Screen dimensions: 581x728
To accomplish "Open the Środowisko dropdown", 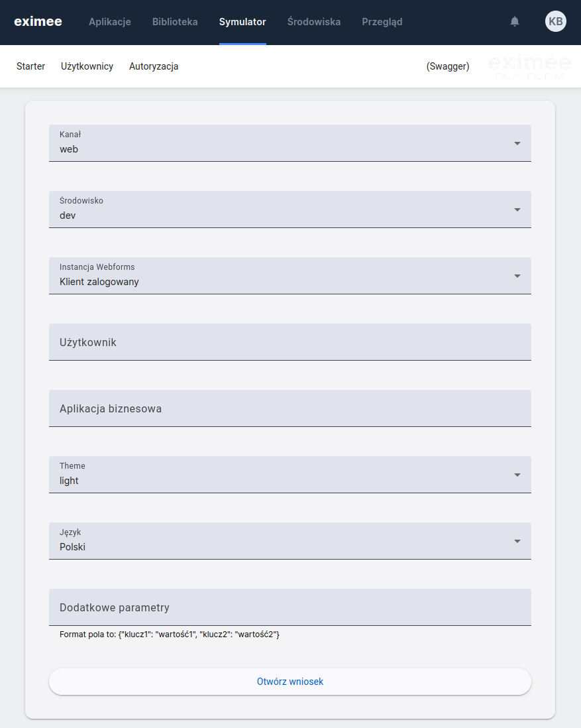I will pos(290,210).
